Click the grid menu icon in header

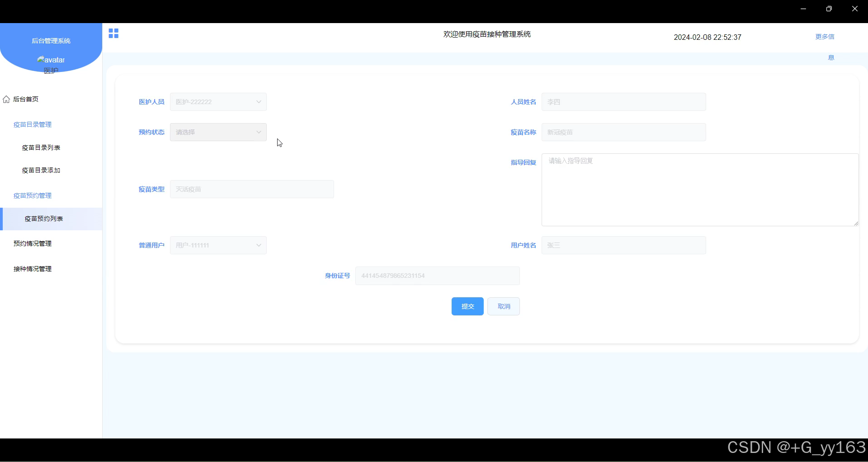[113, 33]
